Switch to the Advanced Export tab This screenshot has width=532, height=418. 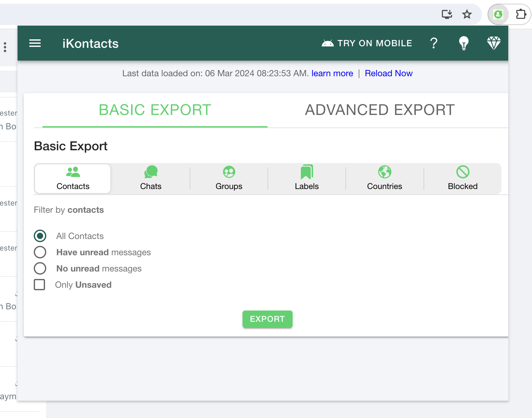380,110
